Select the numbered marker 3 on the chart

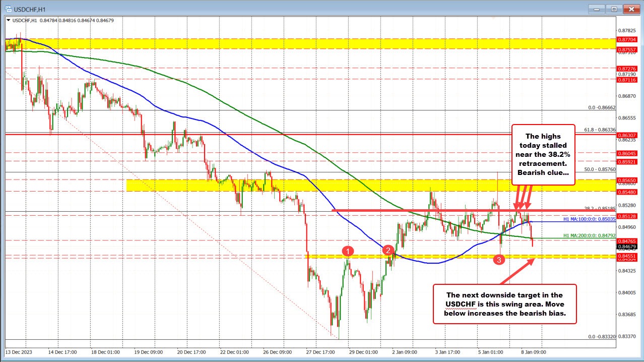[499, 260]
